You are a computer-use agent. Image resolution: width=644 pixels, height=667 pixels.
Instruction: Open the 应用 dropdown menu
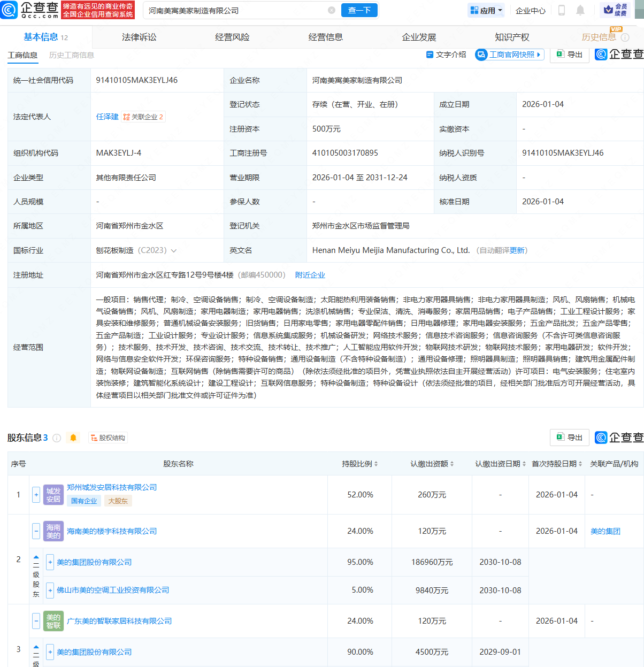pos(486,10)
